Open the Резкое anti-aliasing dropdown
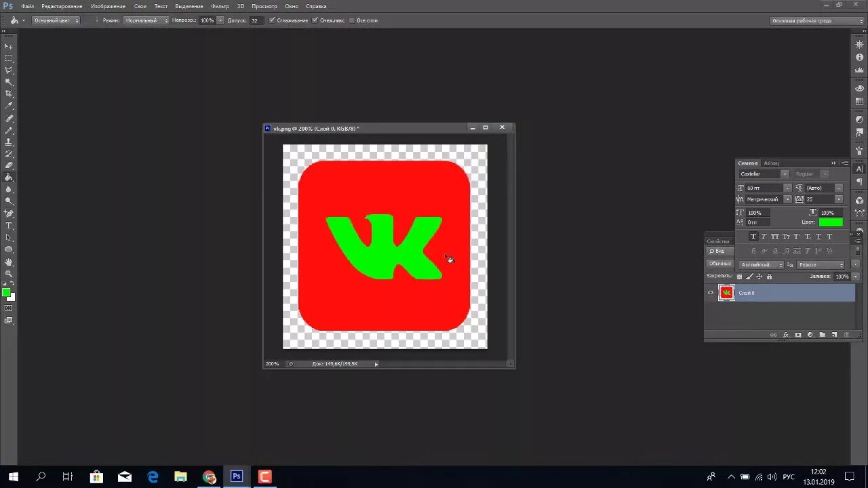 tap(821, 265)
